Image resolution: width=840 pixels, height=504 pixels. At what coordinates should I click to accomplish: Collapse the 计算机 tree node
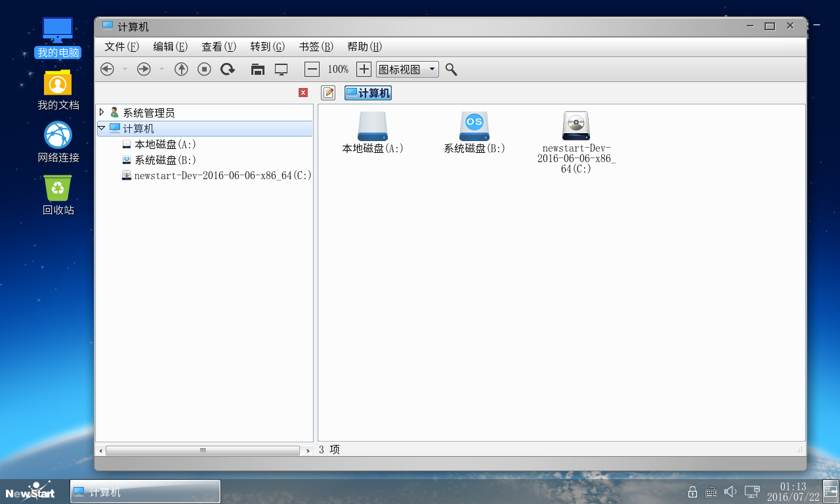click(x=102, y=128)
